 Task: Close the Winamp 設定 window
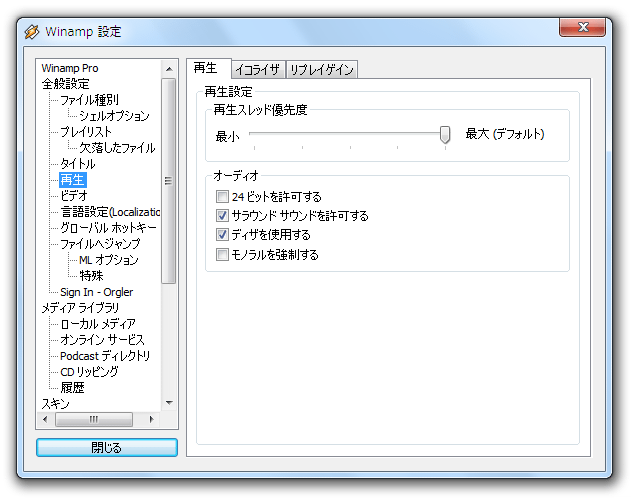click(x=582, y=27)
